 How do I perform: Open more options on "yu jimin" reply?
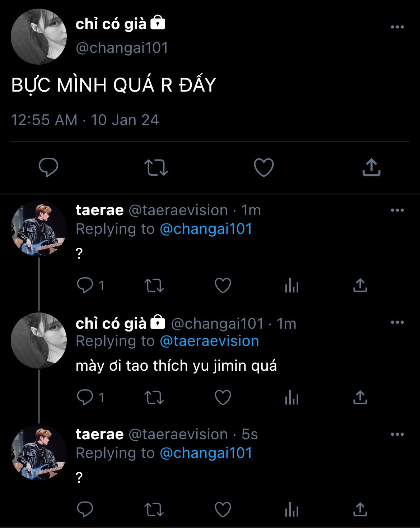tap(397, 322)
